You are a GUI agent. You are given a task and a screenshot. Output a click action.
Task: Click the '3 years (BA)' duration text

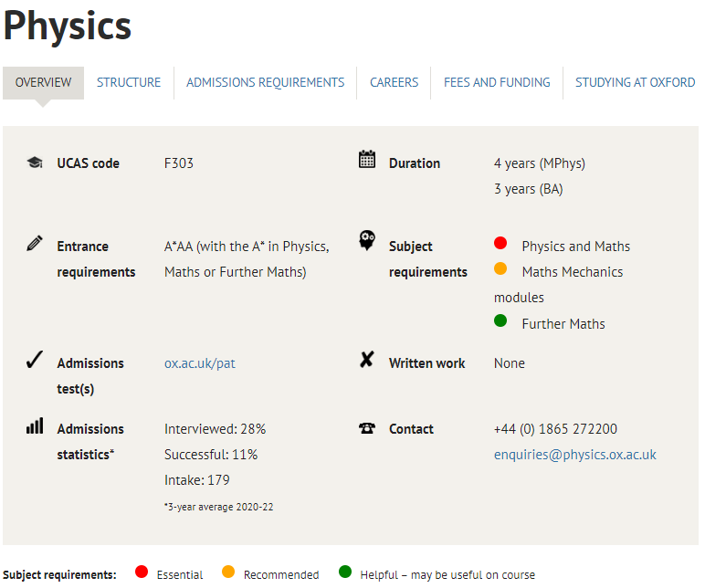[x=529, y=189]
